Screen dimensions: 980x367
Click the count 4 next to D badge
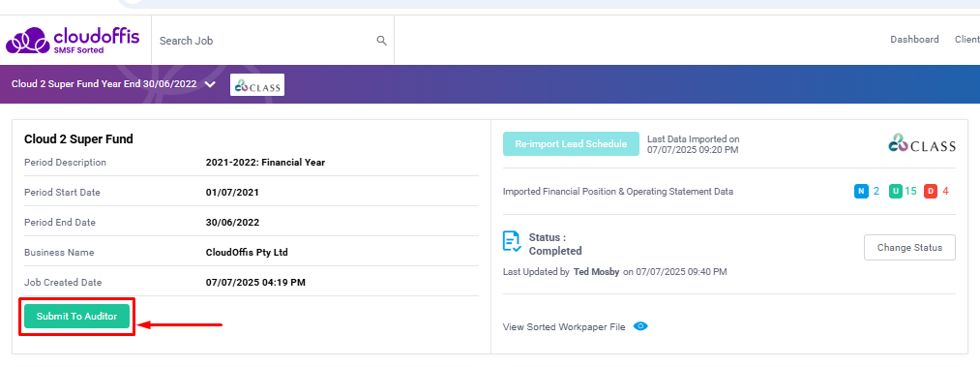(945, 192)
